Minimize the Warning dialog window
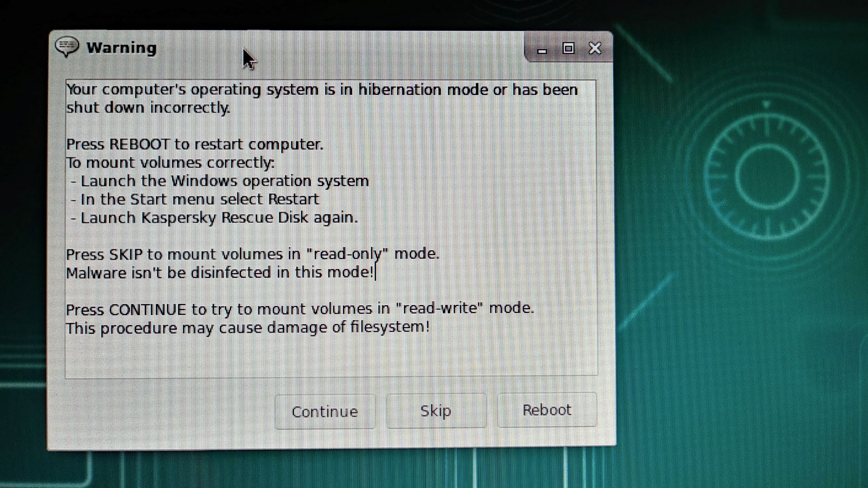This screenshot has height=488, width=868. coord(542,49)
